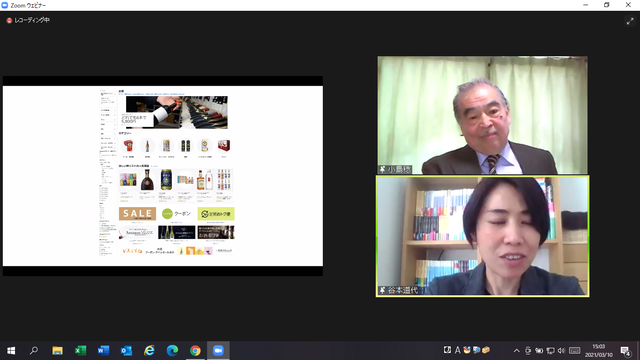Click the green クーポン coupon banner
The image size is (640, 360).
(176, 213)
